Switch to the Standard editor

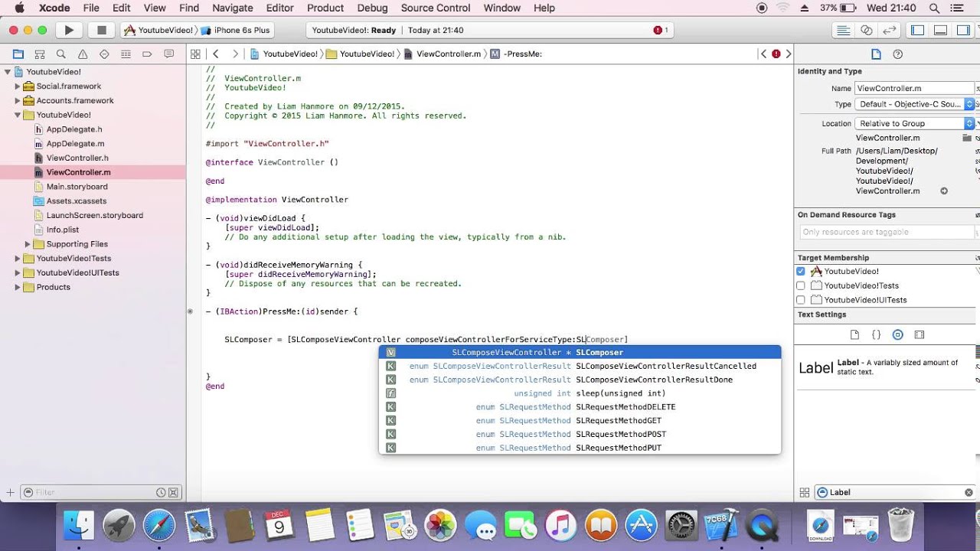click(843, 30)
